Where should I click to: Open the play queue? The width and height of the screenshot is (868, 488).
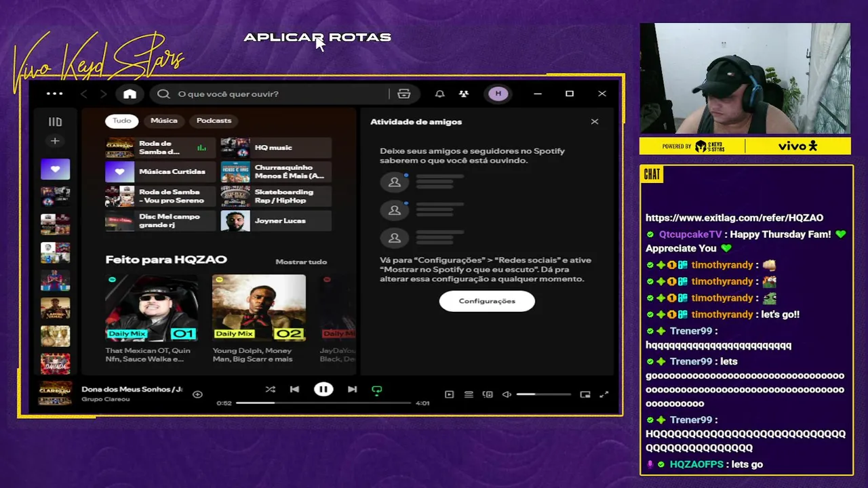[x=469, y=394]
